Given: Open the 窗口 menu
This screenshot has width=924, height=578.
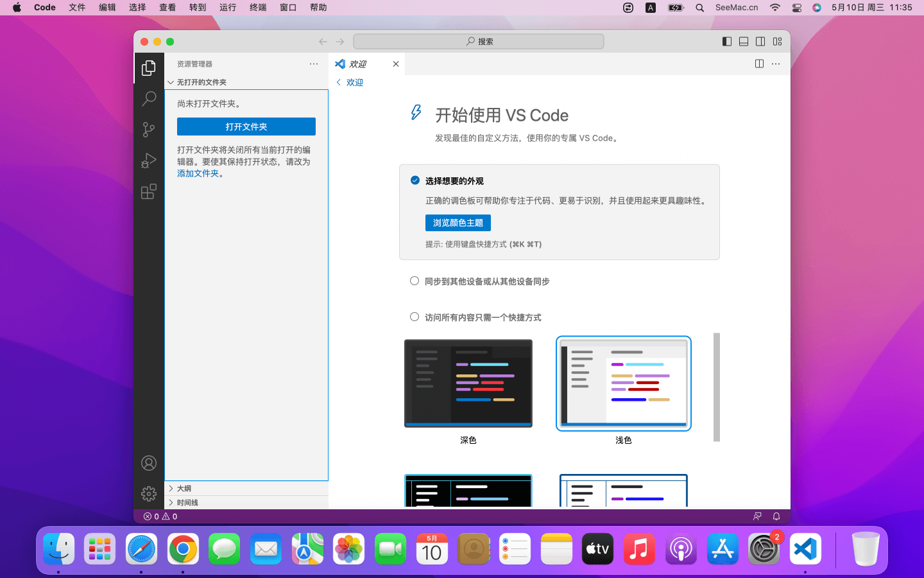Looking at the screenshot, I should click(x=288, y=8).
